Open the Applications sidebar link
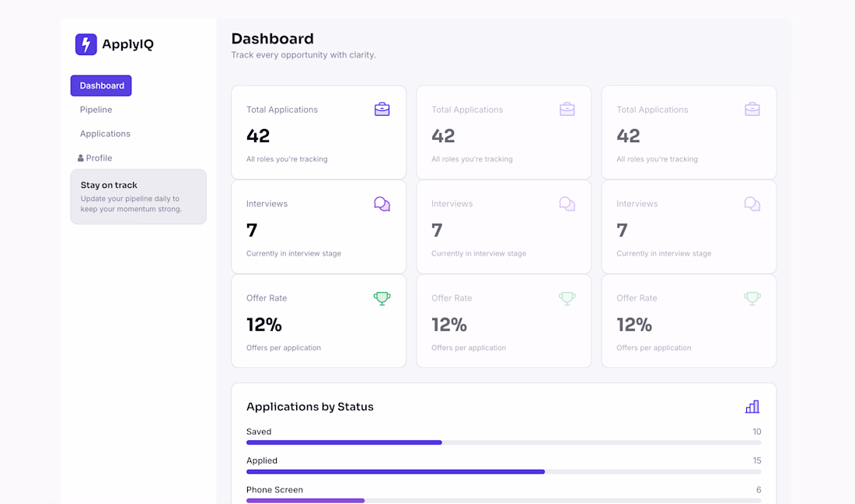855x504 pixels. tap(105, 134)
